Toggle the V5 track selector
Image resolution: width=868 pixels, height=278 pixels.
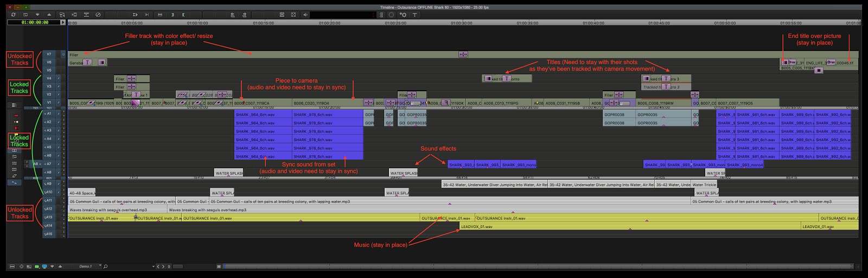pyautogui.click(x=49, y=70)
